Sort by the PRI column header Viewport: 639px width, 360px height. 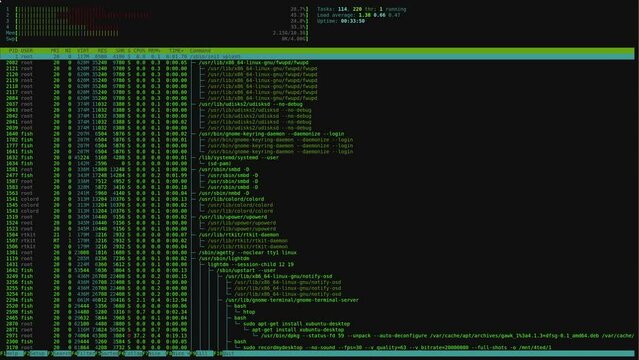point(55,51)
